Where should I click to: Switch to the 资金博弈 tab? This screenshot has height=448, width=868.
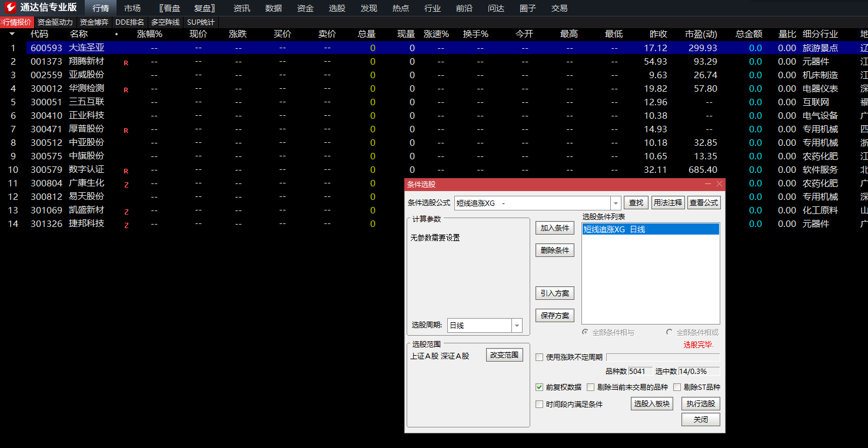(94, 22)
